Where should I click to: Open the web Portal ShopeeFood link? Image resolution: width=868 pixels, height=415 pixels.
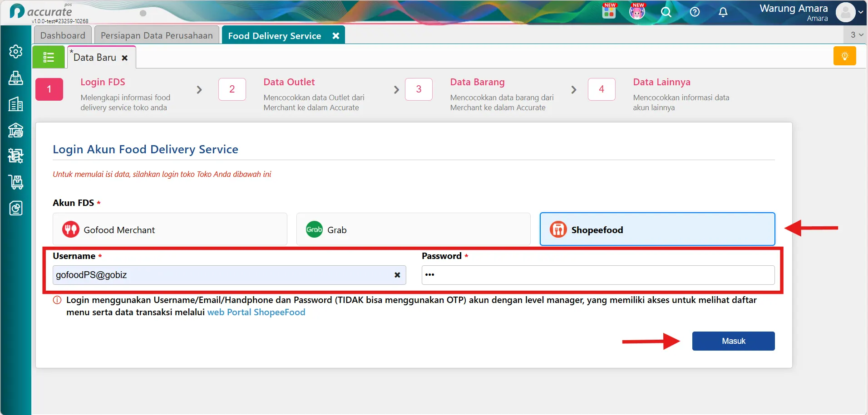pyautogui.click(x=256, y=312)
